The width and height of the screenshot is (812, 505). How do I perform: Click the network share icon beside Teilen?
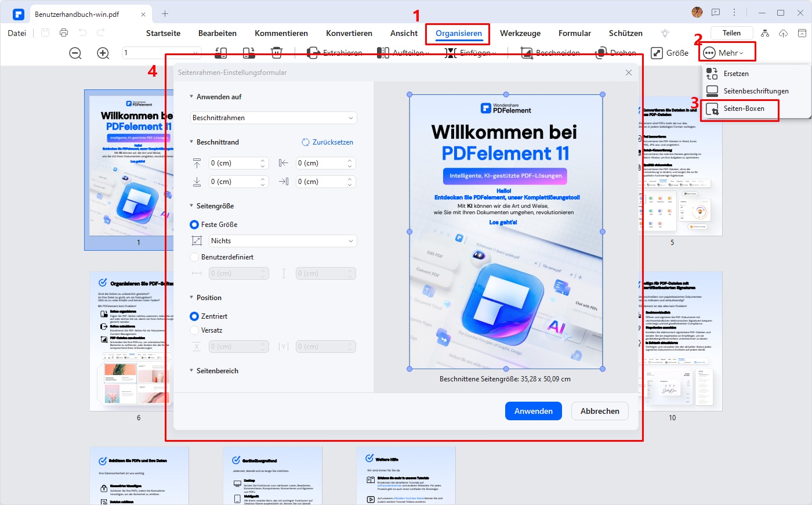click(764, 33)
